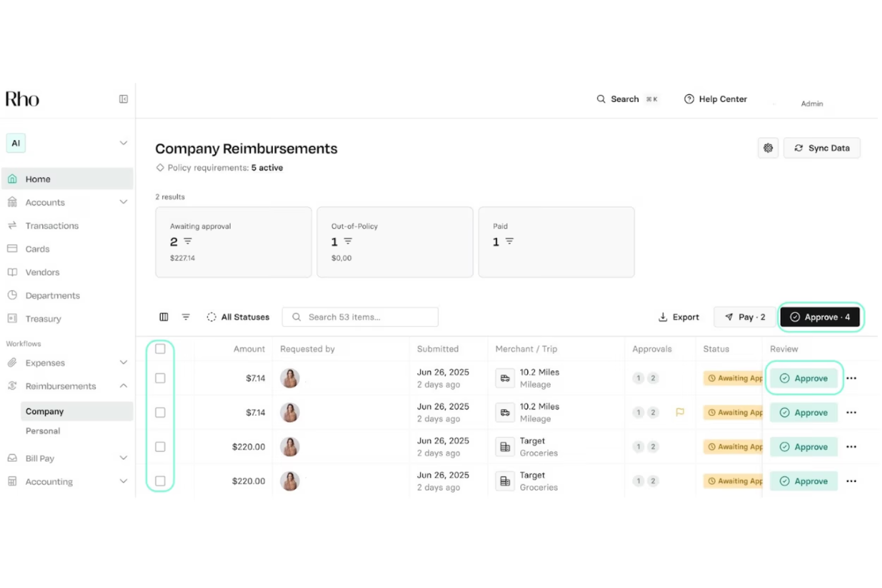The width and height of the screenshot is (882, 588).
Task: Open the Vendors section from the sidebar
Action: (12, 272)
